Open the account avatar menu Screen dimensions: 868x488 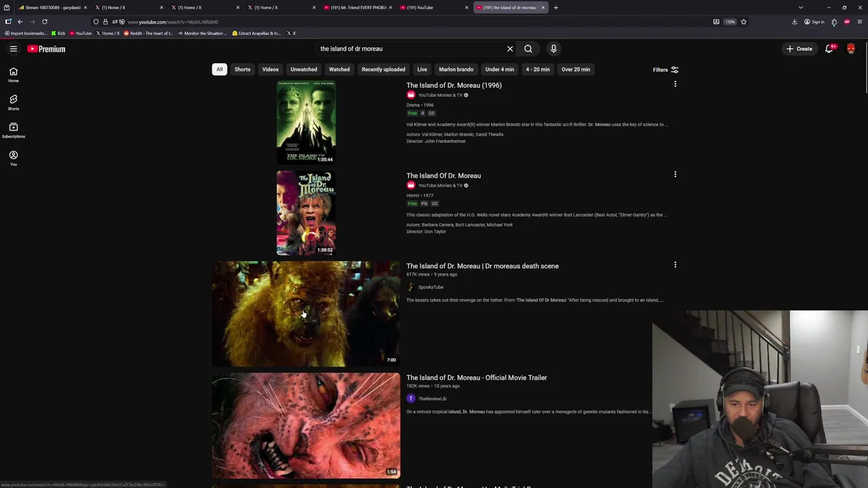851,49
